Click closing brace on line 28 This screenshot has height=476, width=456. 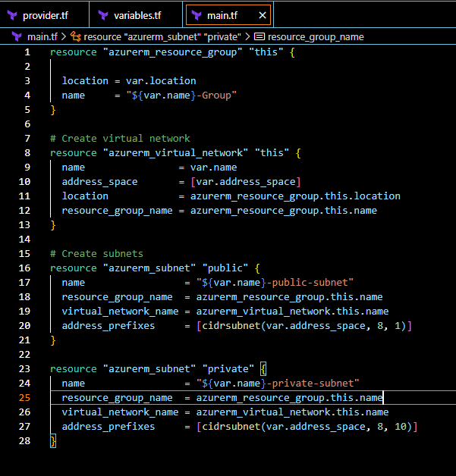53,441
